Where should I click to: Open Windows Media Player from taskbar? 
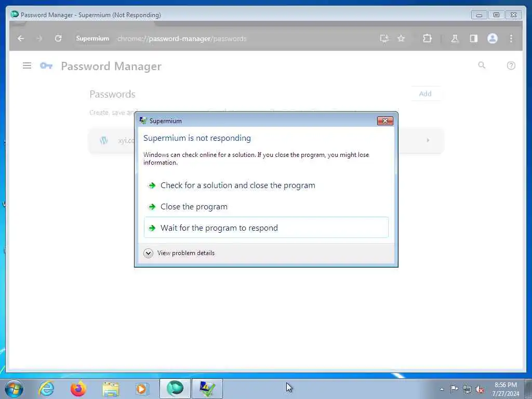[x=141, y=389]
